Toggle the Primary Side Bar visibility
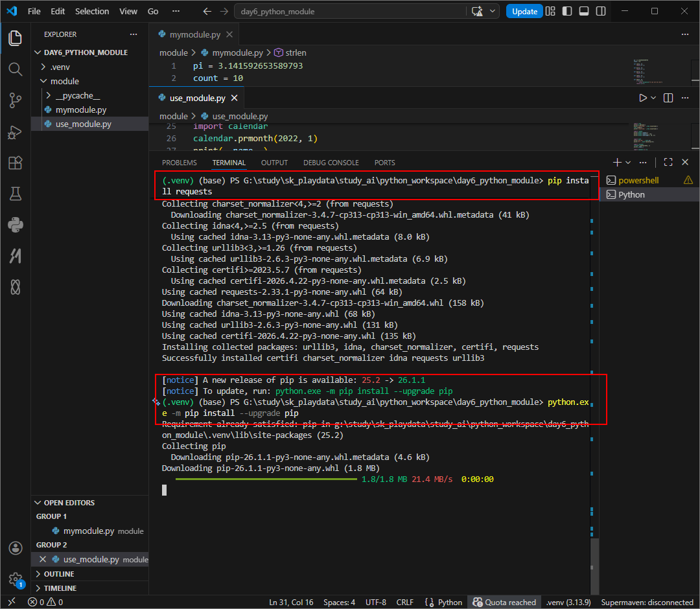The width and height of the screenshot is (700, 609). pyautogui.click(x=567, y=12)
